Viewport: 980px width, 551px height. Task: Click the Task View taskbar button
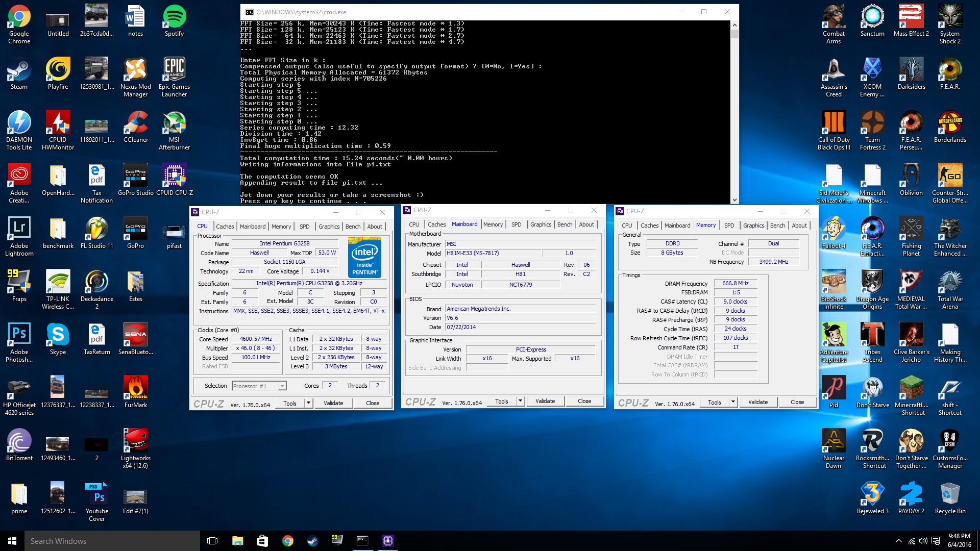pyautogui.click(x=212, y=541)
